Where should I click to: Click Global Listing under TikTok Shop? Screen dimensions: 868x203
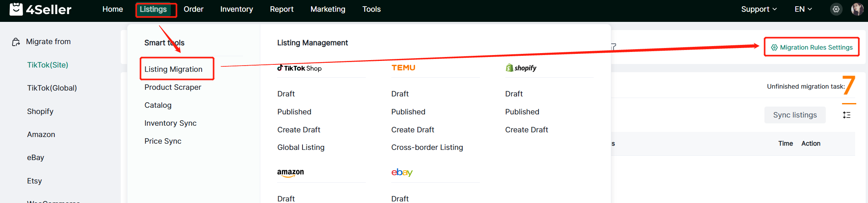(x=301, y=148)
